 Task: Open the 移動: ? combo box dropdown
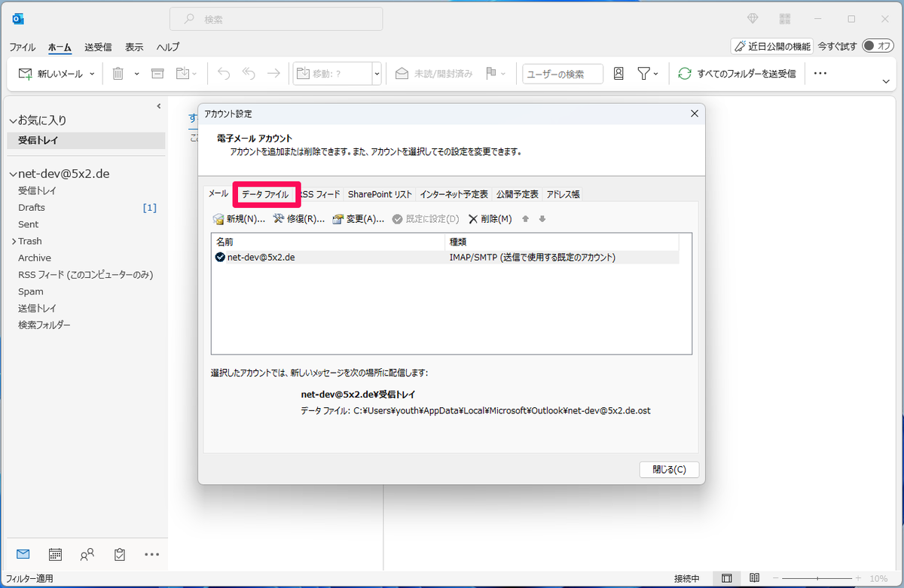(x=377, y=74)
